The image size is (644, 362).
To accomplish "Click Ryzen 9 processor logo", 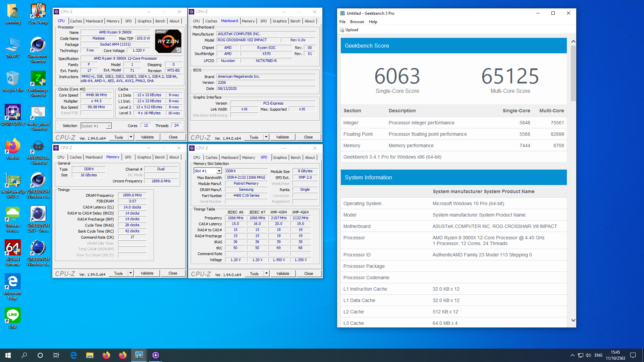I will coord(168,41).
